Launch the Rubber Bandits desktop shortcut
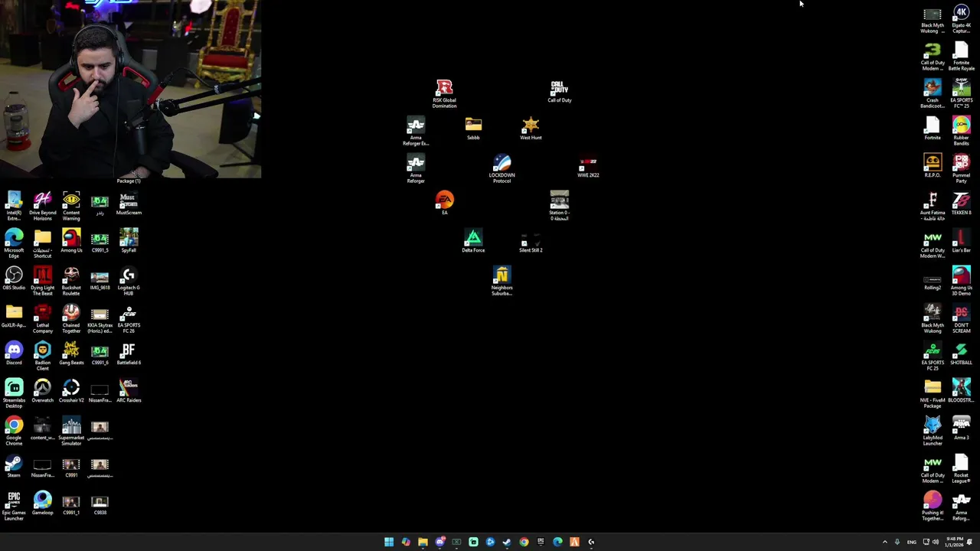 (x=962, y=132)
